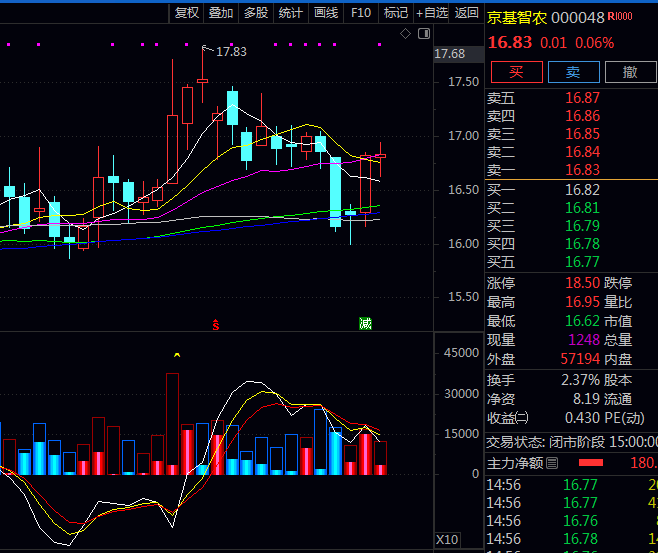Click the X10 volume scale label

pyautogui.click(x=447, y=540)
